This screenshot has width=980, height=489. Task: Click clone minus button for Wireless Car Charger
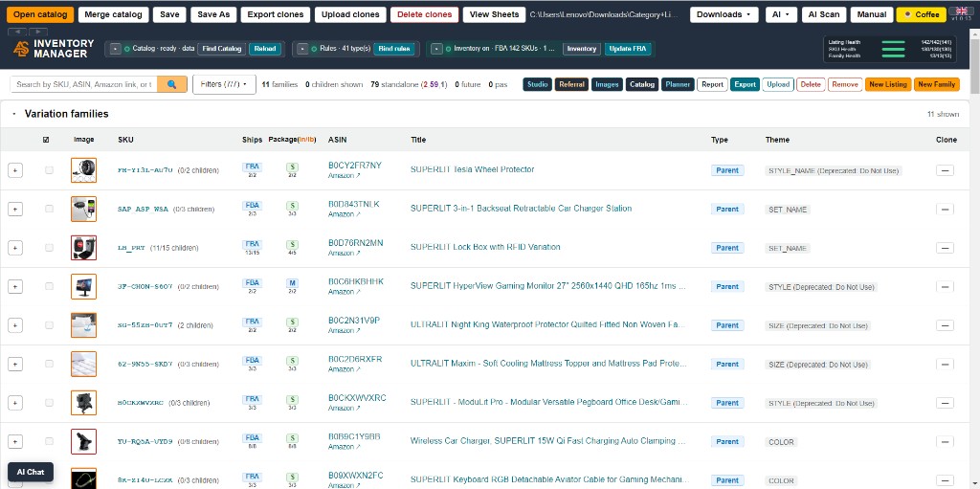945,441
